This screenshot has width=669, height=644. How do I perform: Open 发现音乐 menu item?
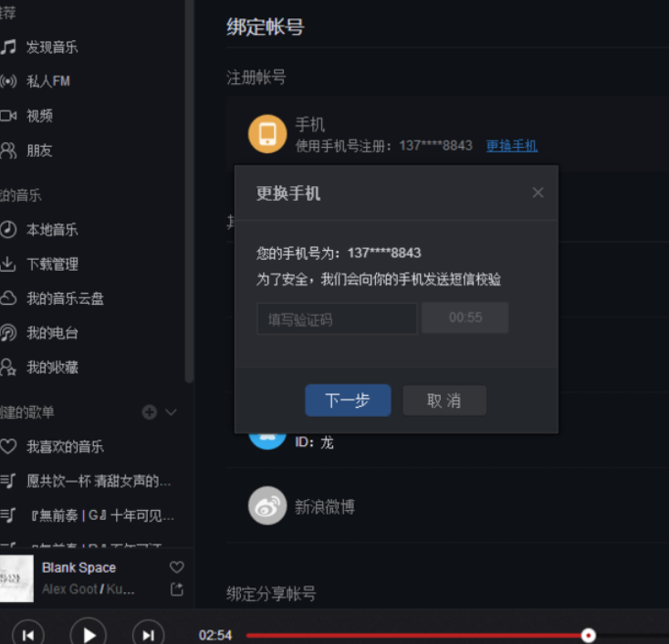click(x=52, y=47)
